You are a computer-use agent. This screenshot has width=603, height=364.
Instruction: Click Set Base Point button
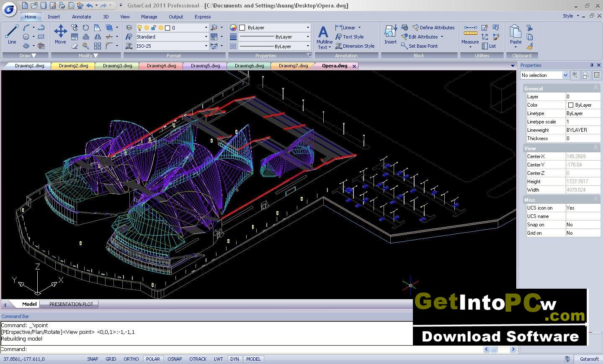coord(420,46)
